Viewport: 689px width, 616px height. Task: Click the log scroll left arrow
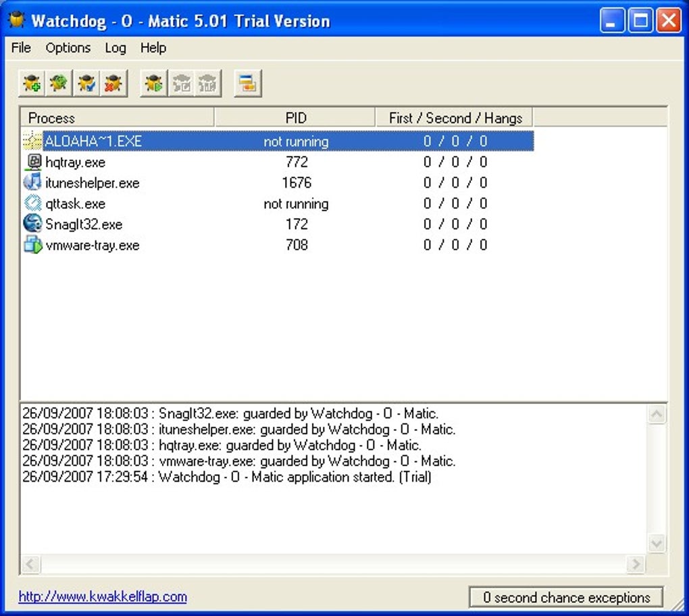click(x=30, y=564)
